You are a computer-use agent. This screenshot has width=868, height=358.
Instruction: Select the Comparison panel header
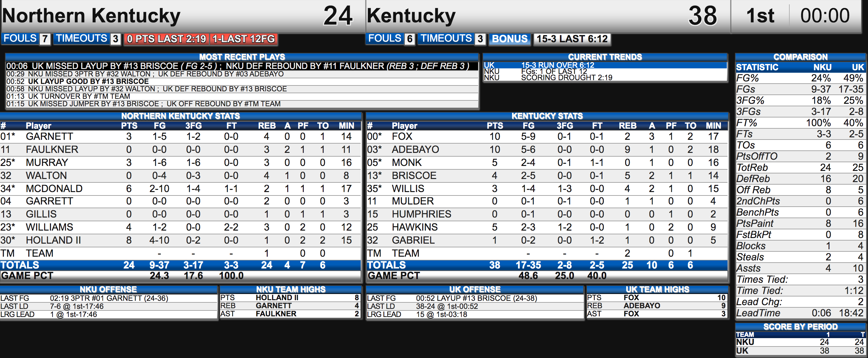tap(800, 57)
